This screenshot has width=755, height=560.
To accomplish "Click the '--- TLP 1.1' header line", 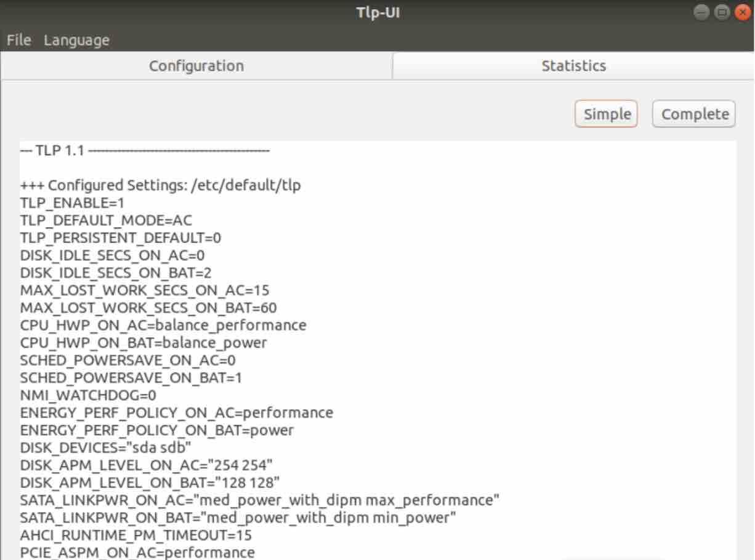I will [145, 151].
